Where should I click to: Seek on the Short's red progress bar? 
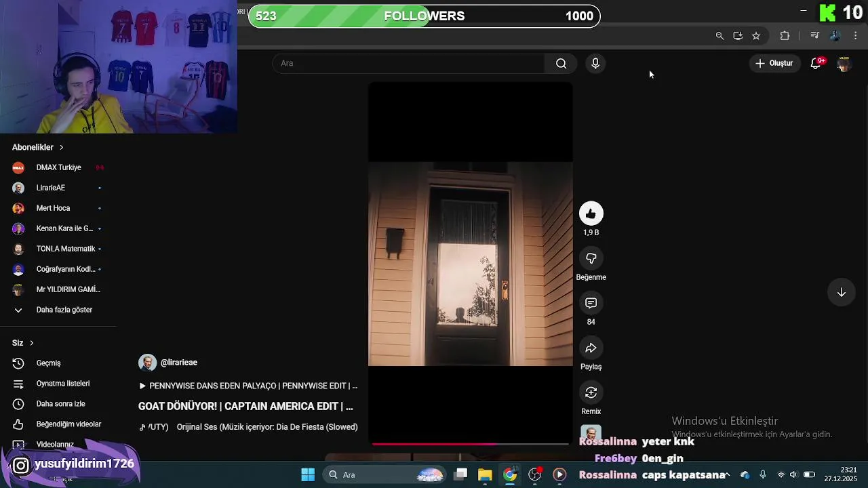point(471,444)
